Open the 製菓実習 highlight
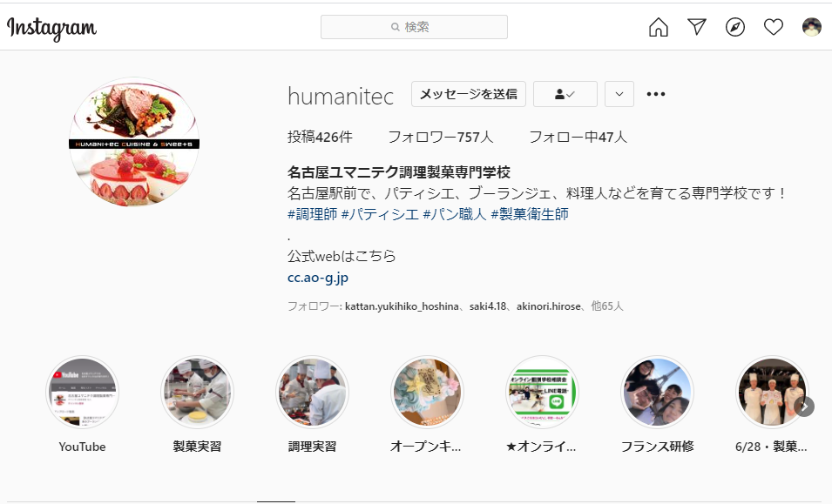The image size is (832, 504). pos(197,392)
